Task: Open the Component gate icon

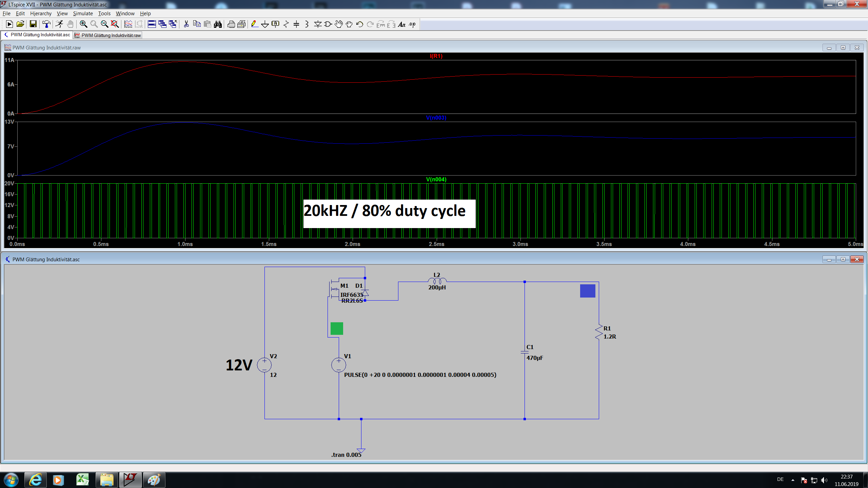Action: 328,24
